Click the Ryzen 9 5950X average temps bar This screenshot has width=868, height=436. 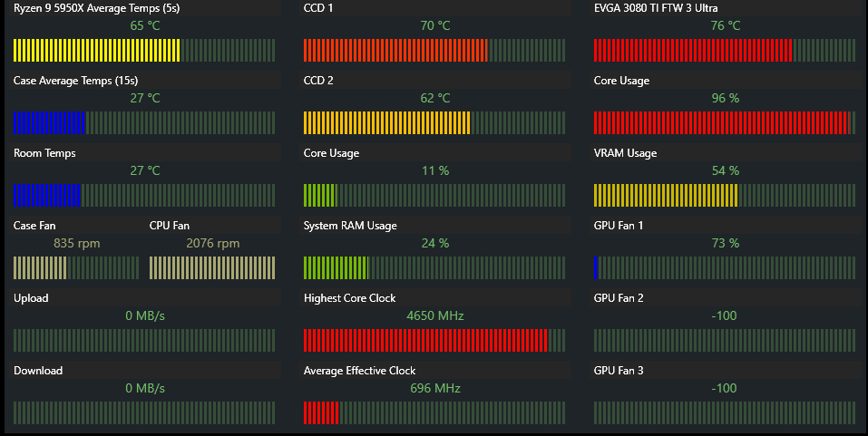click(144, 50)
